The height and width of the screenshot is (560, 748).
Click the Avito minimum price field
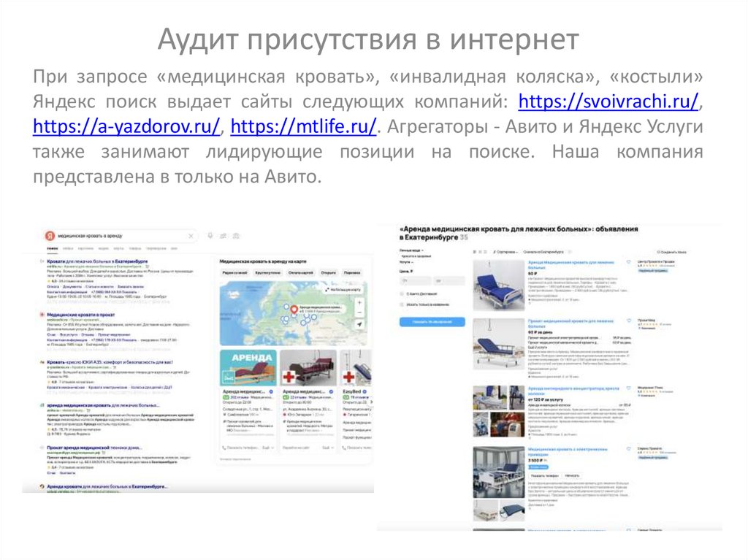[415, 281]
